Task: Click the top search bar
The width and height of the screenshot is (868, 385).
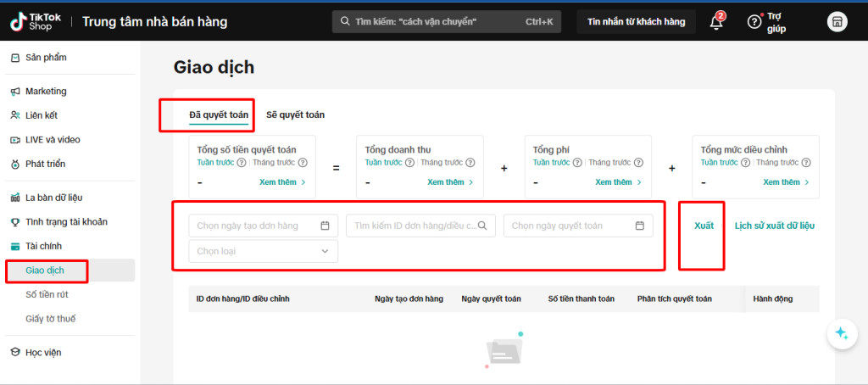Action: [x=446, y=21]
